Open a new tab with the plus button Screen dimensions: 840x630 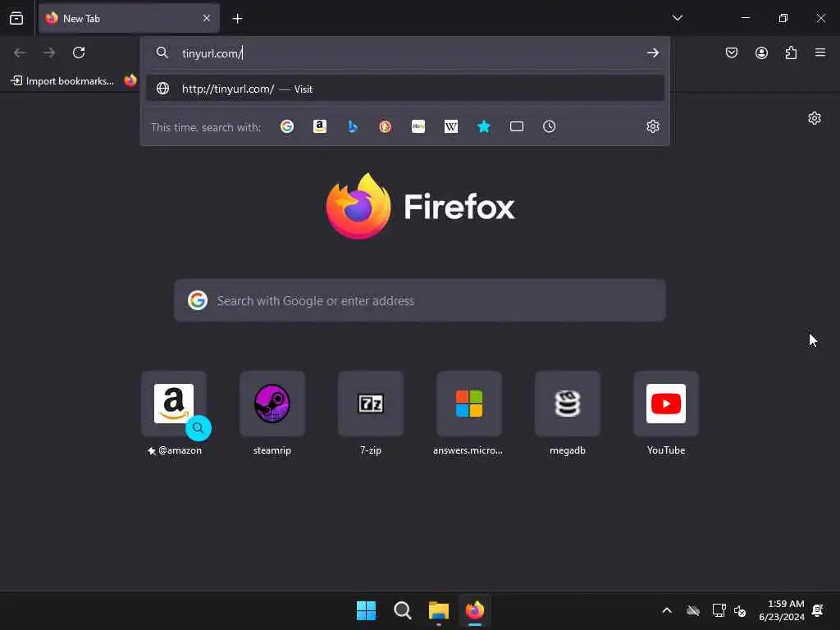click(x=237, y=19)
